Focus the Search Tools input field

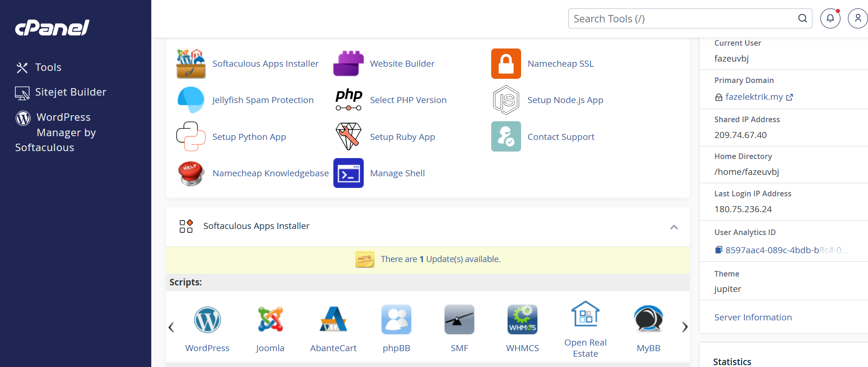690,19
